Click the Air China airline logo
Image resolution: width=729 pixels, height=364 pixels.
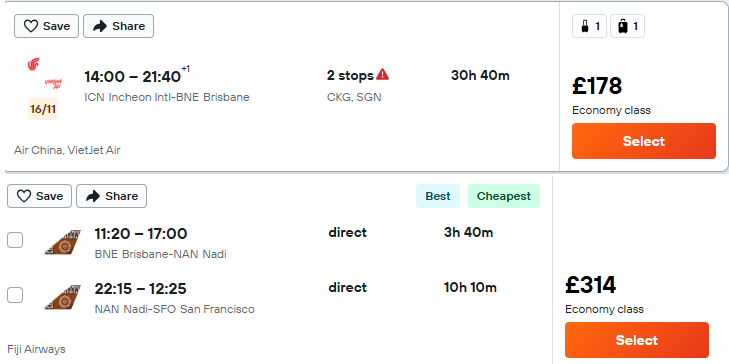click(x=33, y=64)
